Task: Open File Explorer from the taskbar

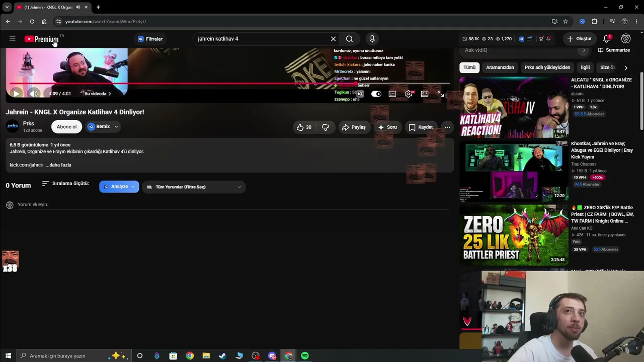Action: [x=206, y=356]
